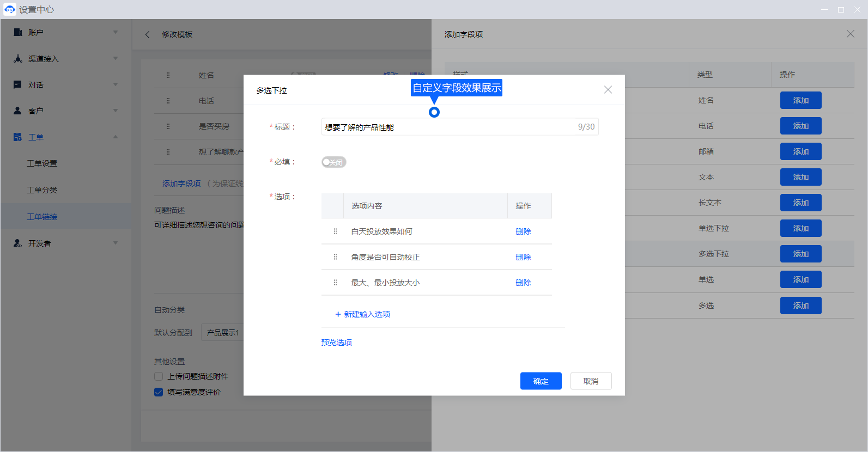Click the customer person icon in sidebar
The width and height of the screenshot is (868, 452).
click(x=18, y=111)
